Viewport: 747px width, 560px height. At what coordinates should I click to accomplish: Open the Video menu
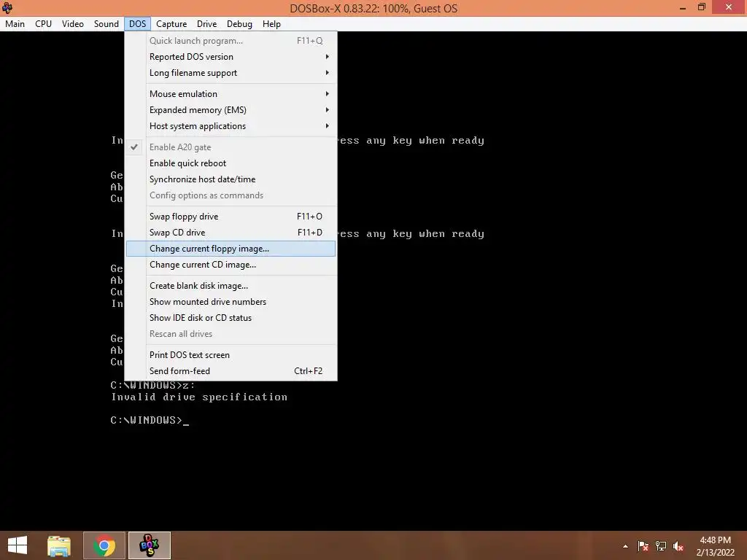pyautogui.click(x=72, y=24)
